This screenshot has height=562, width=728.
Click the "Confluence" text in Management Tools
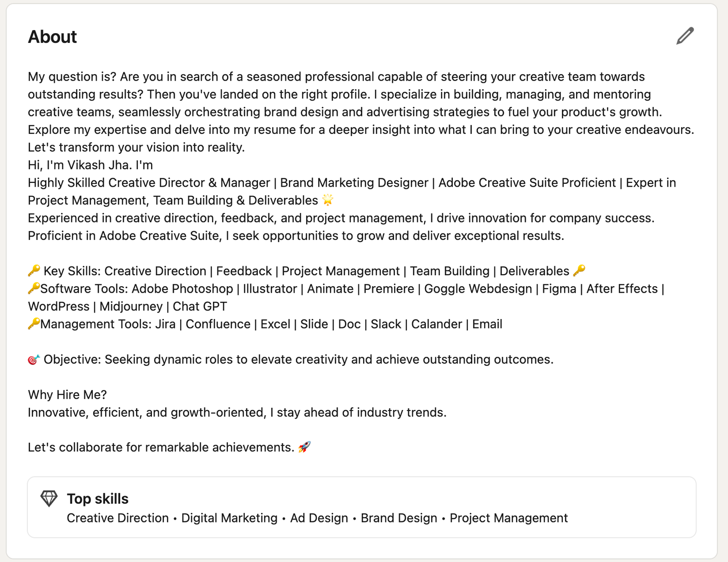[218, 324]
